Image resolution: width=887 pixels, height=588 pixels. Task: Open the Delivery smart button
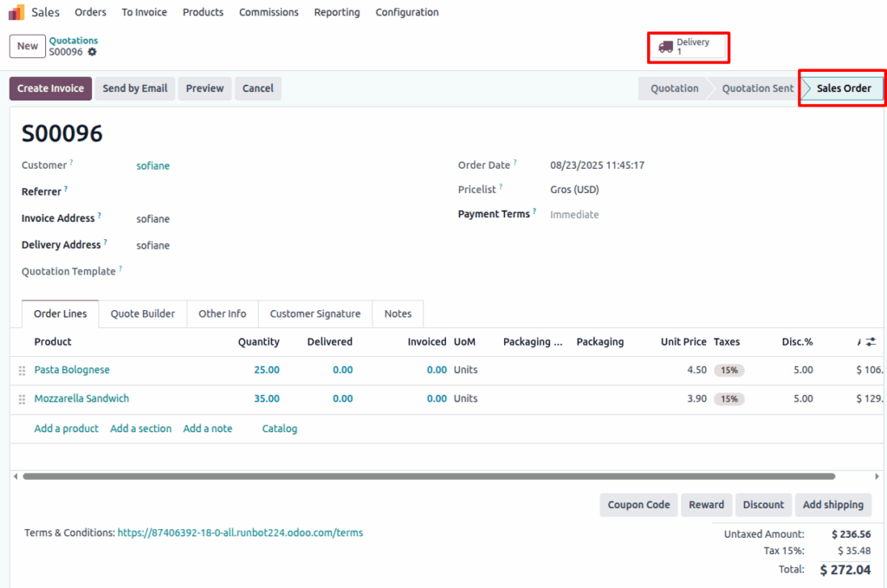click(689, 47)
